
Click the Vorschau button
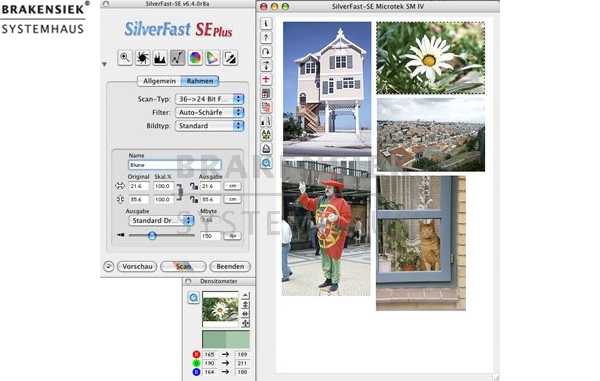coord(137,267)
